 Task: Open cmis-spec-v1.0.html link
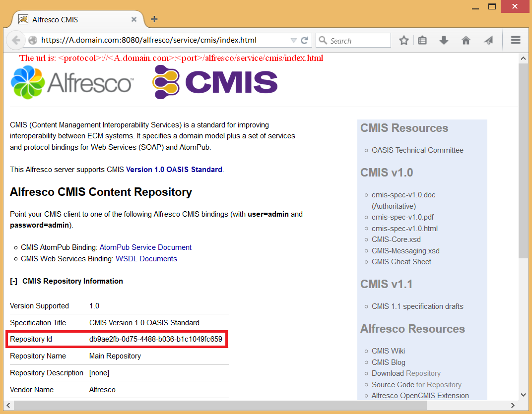click(404, 229)
